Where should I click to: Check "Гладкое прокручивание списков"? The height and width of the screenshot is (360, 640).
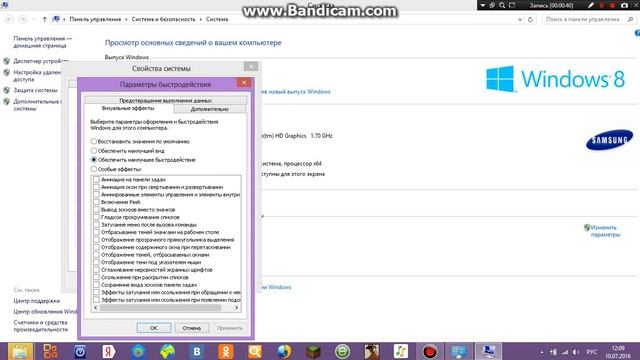96,217
